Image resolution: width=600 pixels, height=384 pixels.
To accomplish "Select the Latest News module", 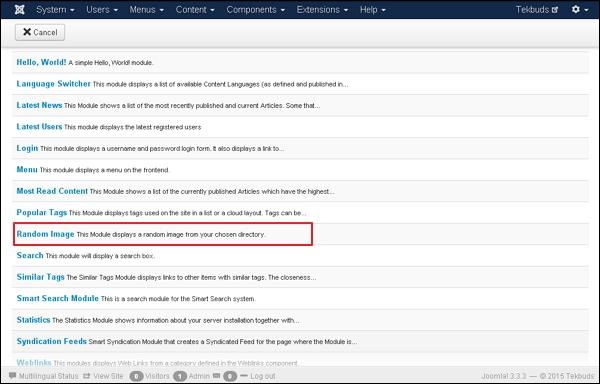I will [39, 105].
